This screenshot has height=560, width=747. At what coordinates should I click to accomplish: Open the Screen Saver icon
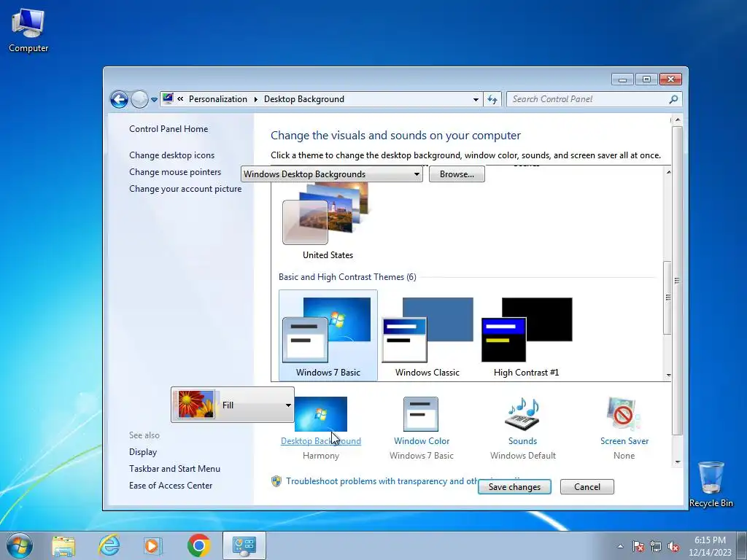click(624, 414)
